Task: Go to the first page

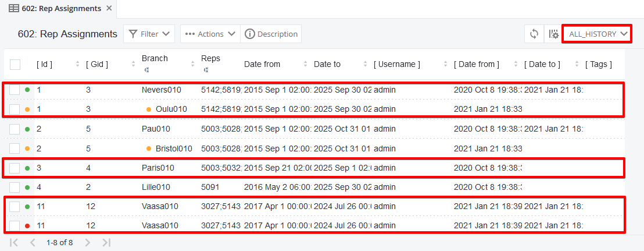Action: tap(15, 242)
